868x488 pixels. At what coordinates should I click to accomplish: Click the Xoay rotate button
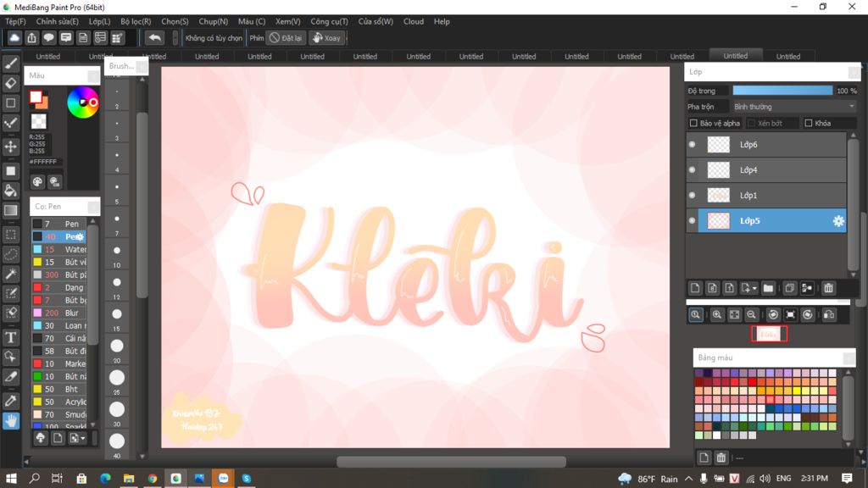326,37
